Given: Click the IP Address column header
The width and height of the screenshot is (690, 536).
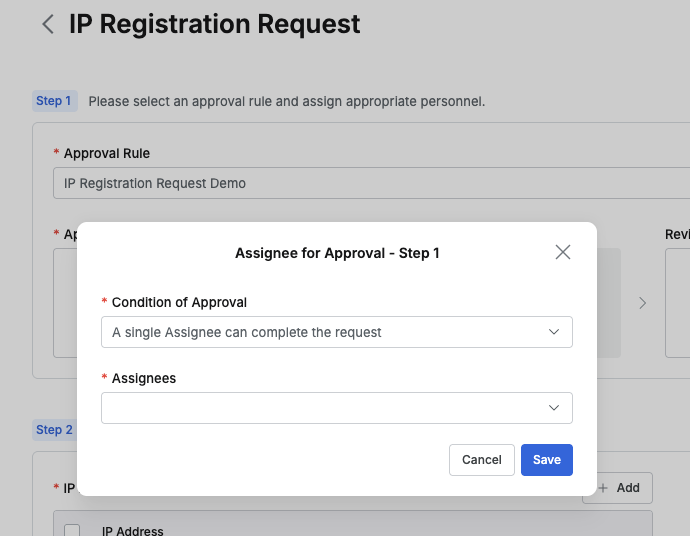Looking at the screenshot, I should (133, 531).
